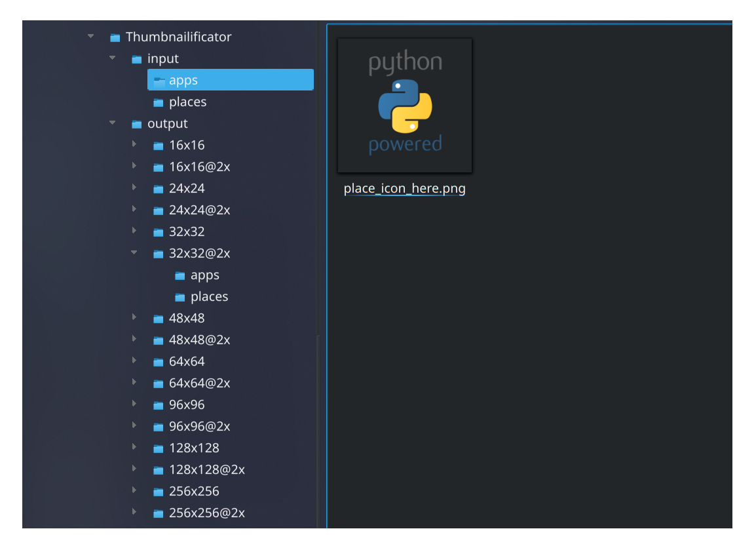
Task: Collapse the Thumbnailificator tree arrow
Action: pos(90,36)
